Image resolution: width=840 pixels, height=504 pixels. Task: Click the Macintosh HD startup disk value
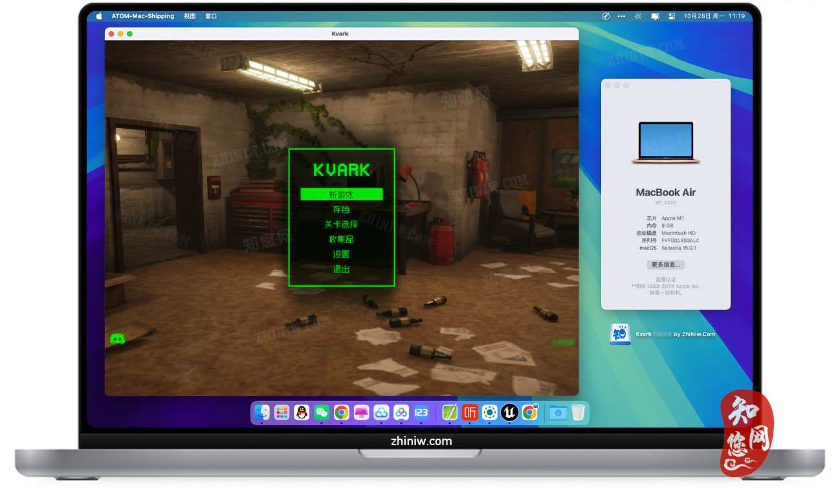[x=678, y=233]
